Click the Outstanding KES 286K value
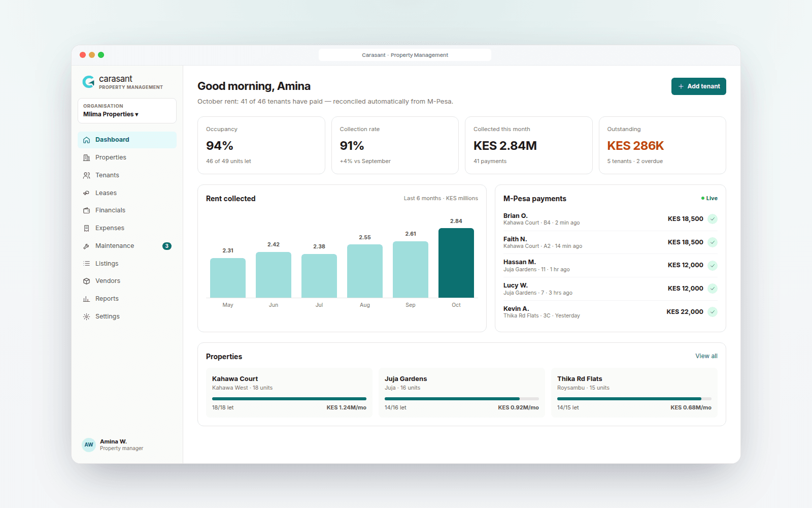This screenshot has width=812, height=508. 635,146
